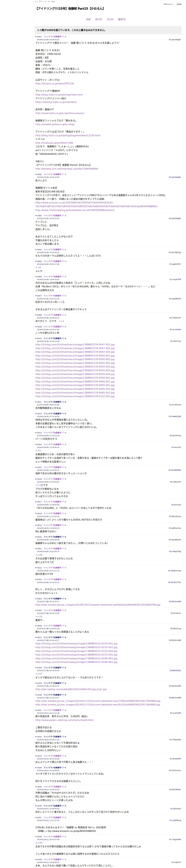Open image link 1389801579-0060-001.jpg
The width and height of the screenshot is (186, 868).
[75, 381]
